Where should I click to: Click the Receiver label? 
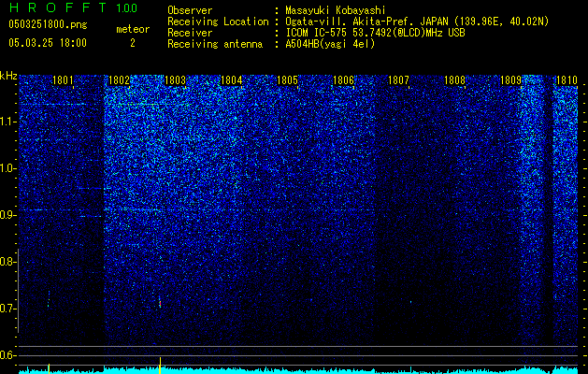coord(190,33)
